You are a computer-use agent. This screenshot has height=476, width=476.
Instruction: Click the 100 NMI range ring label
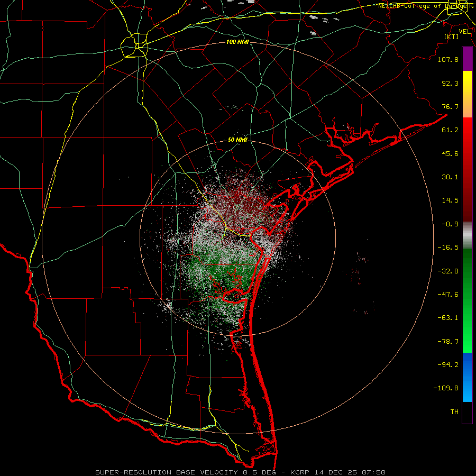(237, 42)
